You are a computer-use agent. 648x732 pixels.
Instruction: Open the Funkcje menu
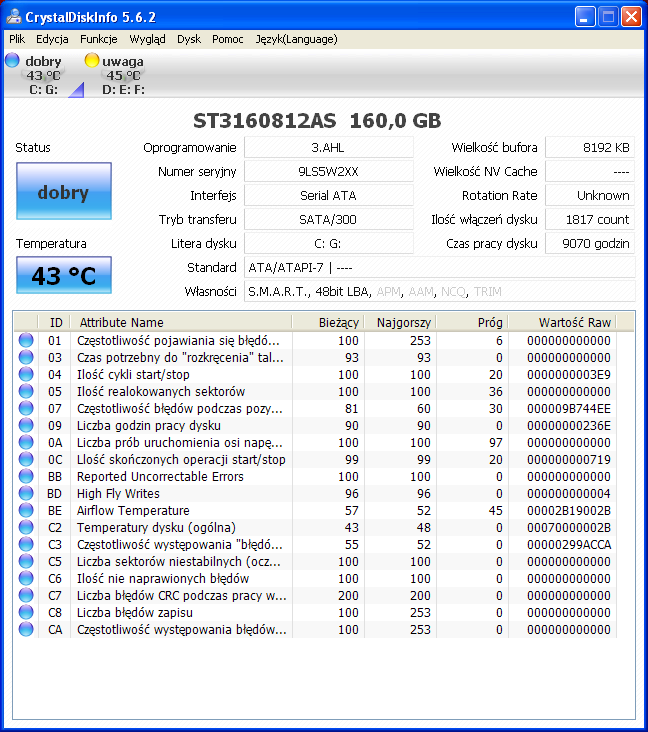(99, 39)
